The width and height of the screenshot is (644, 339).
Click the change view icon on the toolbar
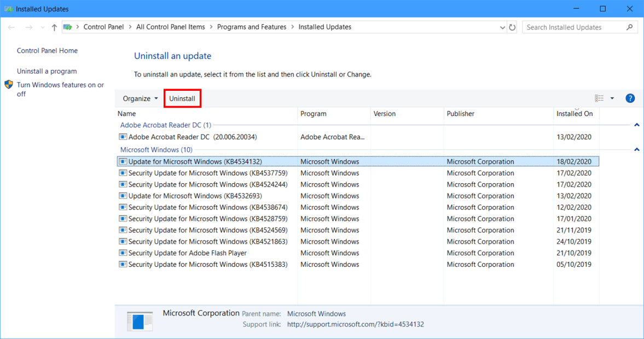pyautogui.click(x=598, y=97)
